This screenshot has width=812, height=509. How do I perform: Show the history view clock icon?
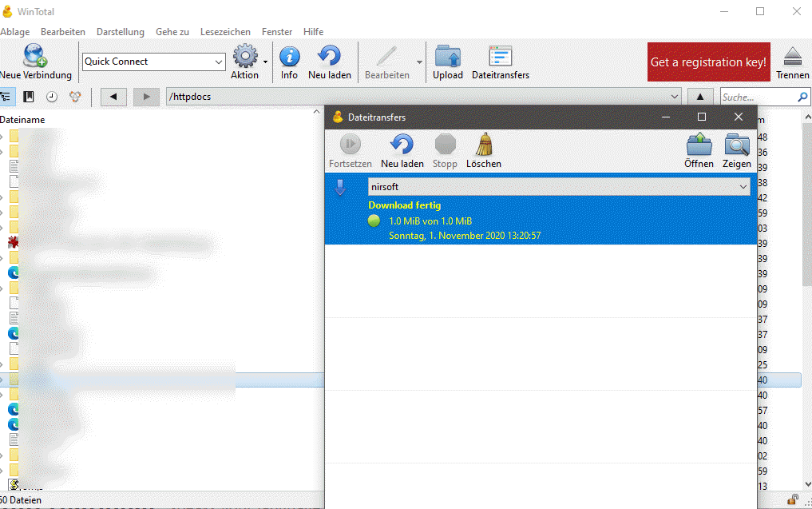click(x=52, y=97)
